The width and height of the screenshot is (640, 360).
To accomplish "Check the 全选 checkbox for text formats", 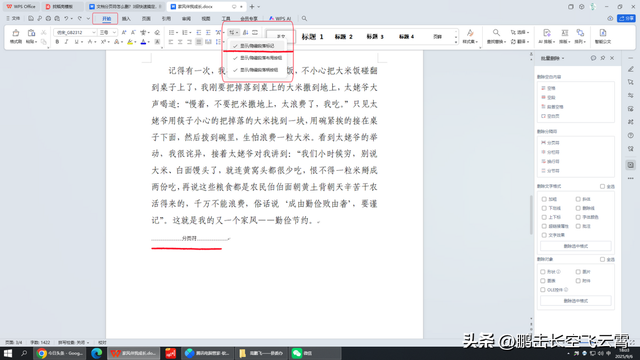I will coord(602,187).
